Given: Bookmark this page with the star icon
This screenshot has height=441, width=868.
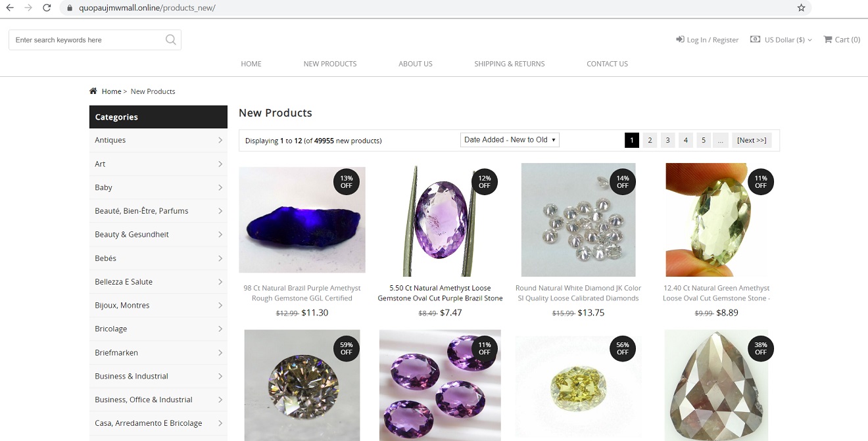Looking at the screenshot, I should (x=801, y=8).
